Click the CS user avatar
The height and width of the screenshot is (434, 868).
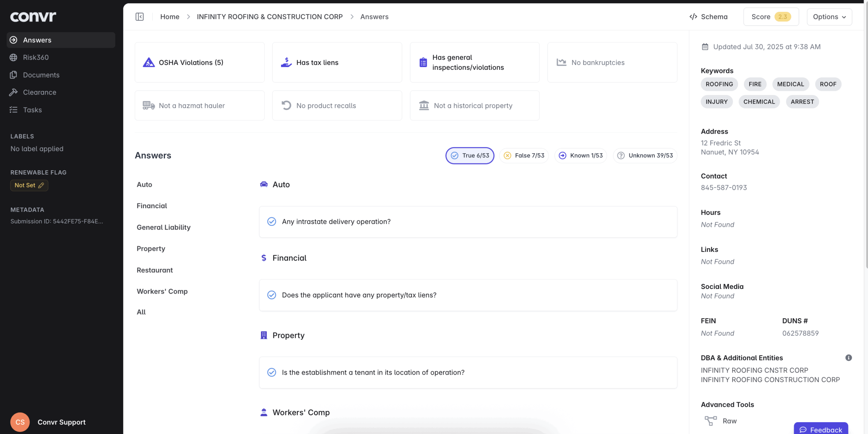click(x=20, y=422)
